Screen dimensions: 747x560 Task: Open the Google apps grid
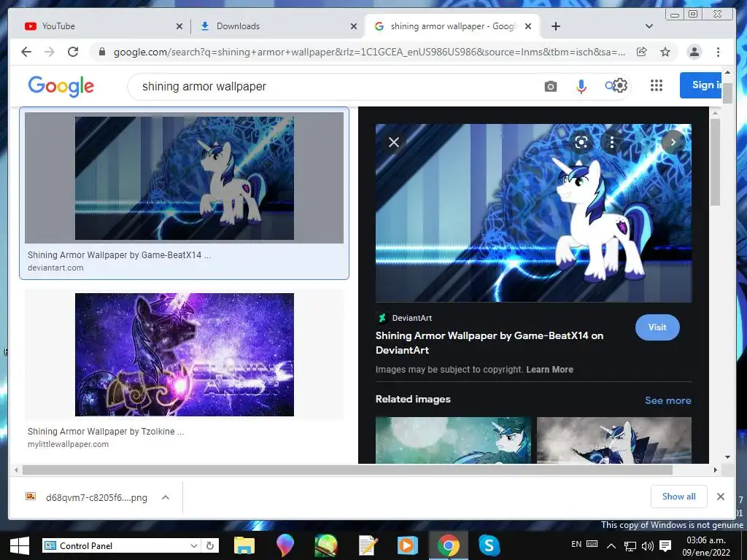[x=657, y=85]
